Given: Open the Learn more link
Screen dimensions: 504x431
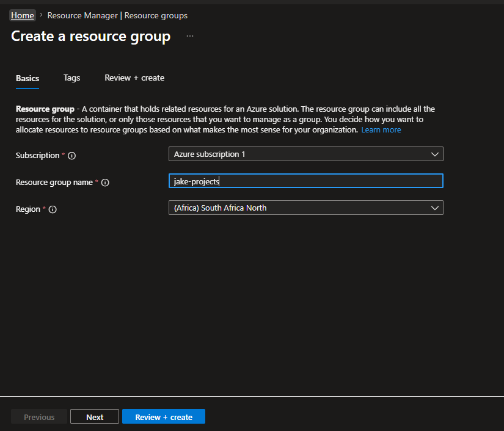Looking at the screenshot, I should 381,130.
